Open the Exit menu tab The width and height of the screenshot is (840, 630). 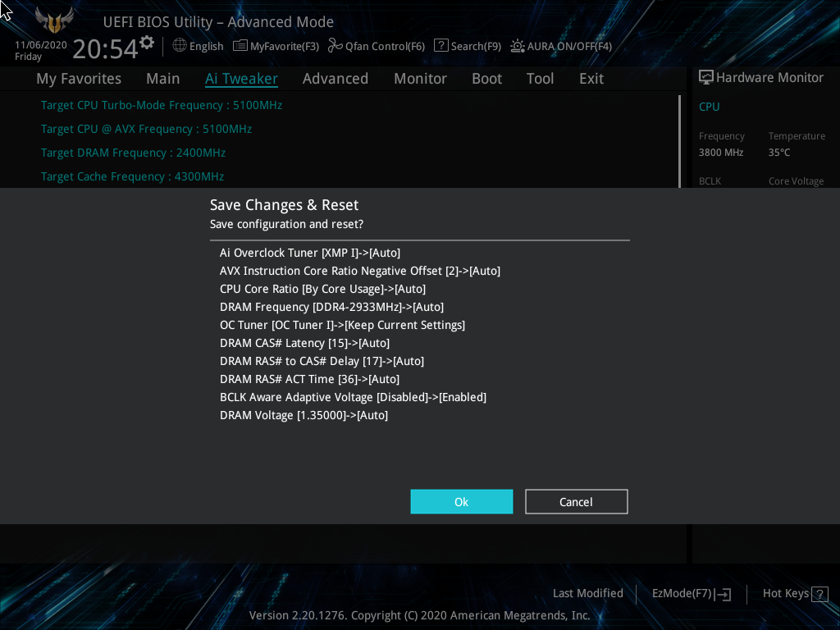coord(591,79)
